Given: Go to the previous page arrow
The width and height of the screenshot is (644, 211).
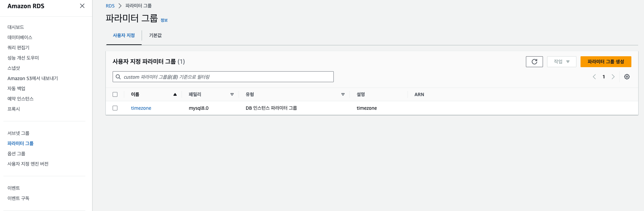Looking at the screenshot, I should coord(594,77).
